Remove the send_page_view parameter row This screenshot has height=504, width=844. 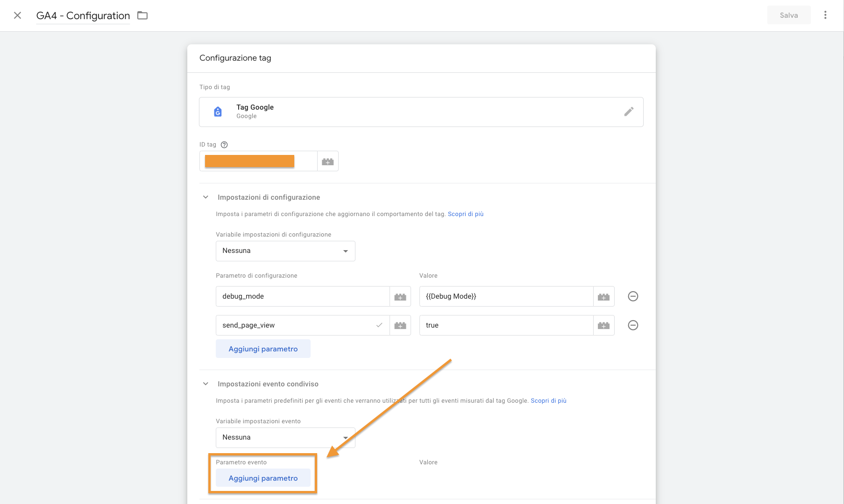pyautogui.click(x=633, y=325)
